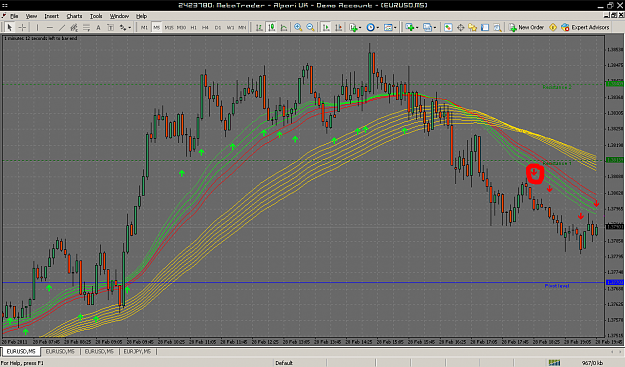Viewport: 625px width, 367px height.
Task: Open the Charts menu
Action: (74, 16)
